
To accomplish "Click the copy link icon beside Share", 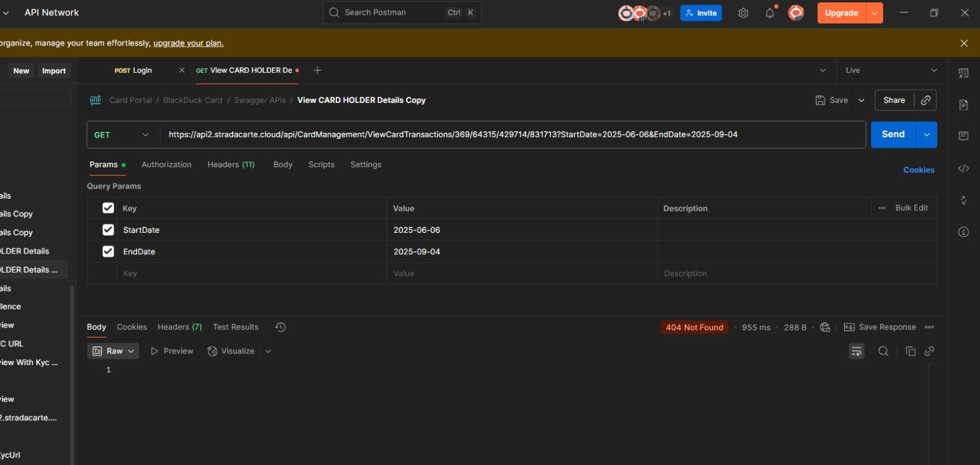I will coord(925,100).
